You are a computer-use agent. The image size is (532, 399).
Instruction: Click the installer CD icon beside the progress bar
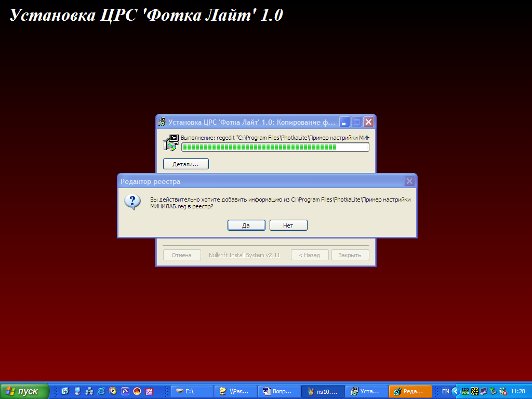(x=171, y=142)
